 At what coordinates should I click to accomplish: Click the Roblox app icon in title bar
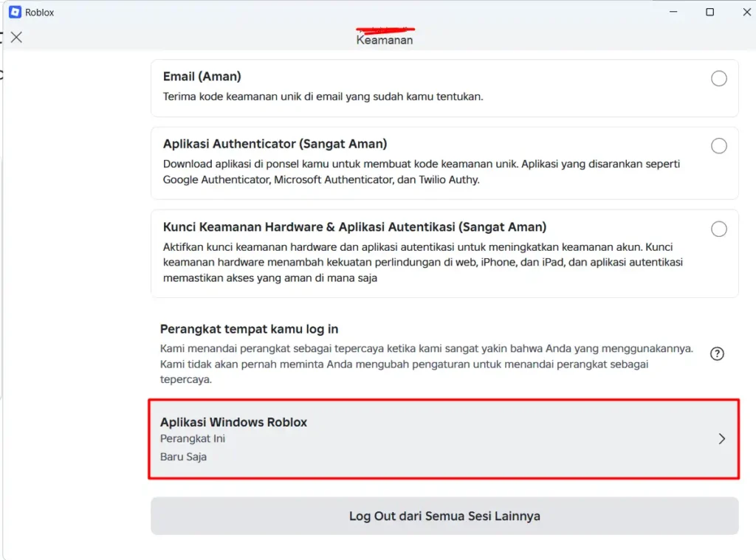[x=15, y=12]
